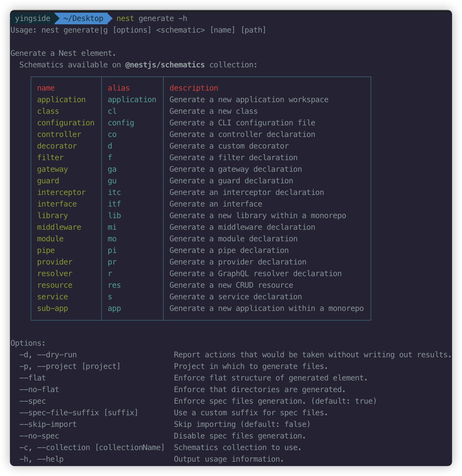Click 'Generate a GraphQL resolver declaration' description
Viewport: 462px width, 476px height.
click(x=256, y=274)
